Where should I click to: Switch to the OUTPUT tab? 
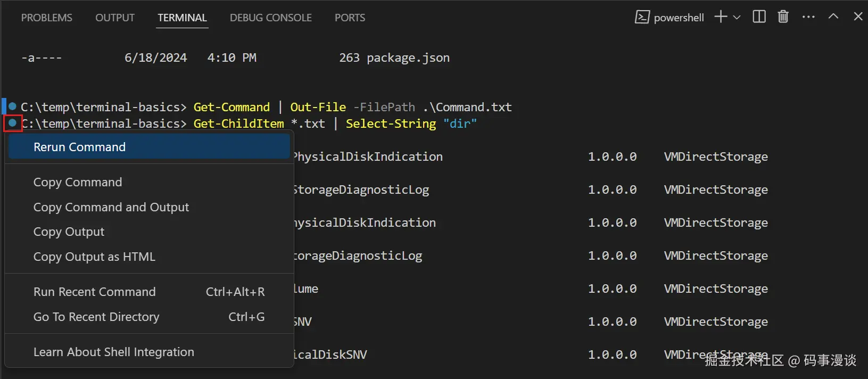[x=115, y=18]
